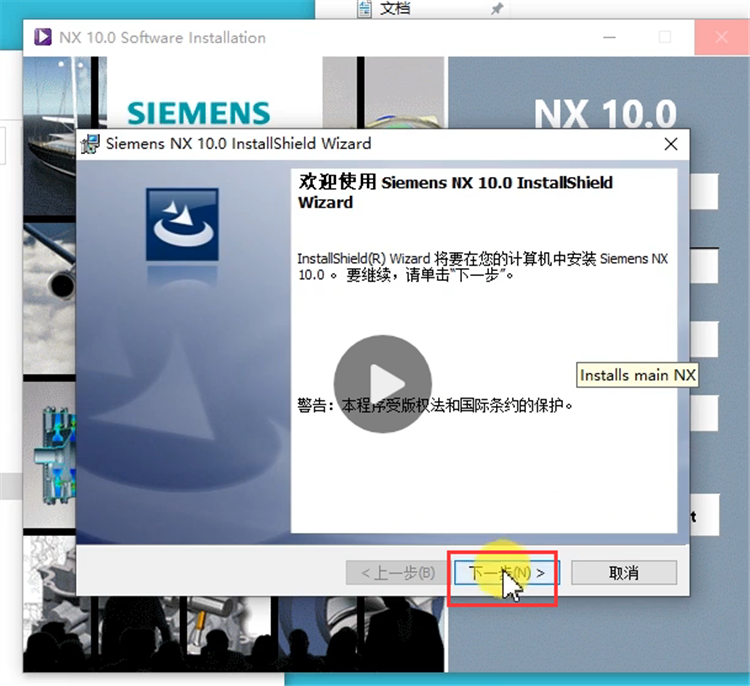Viewport: 750px width, 686px height.
Task: Click the 文档 document icon at top
Action: click(364, 8)
